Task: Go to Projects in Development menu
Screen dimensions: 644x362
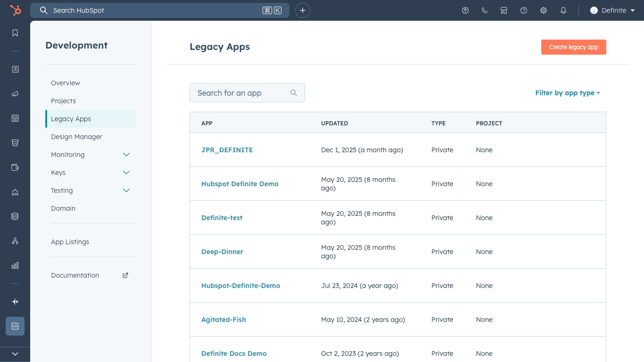Action: (63, 101)
